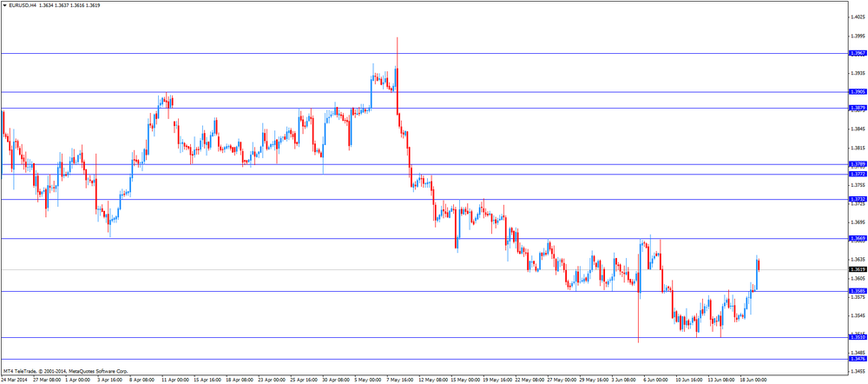Click the 1.3695 price scale value

(858, 222)
